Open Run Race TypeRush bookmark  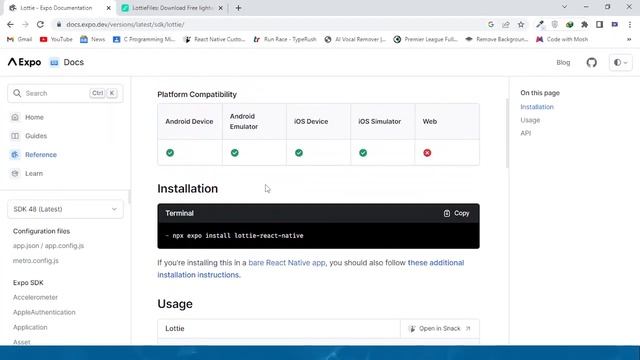pos(285,39)
